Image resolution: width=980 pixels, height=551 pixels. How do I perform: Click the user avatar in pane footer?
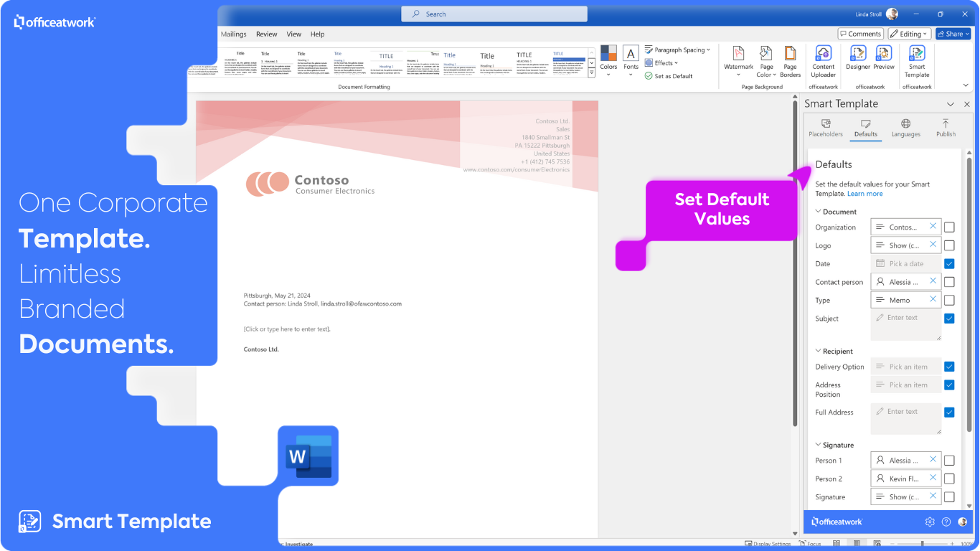[x=962, y=522]
